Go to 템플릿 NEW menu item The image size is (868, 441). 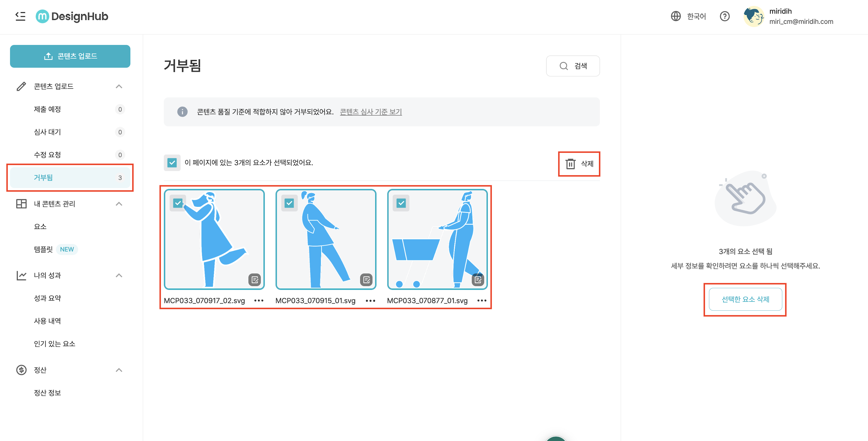pos(43,249)
